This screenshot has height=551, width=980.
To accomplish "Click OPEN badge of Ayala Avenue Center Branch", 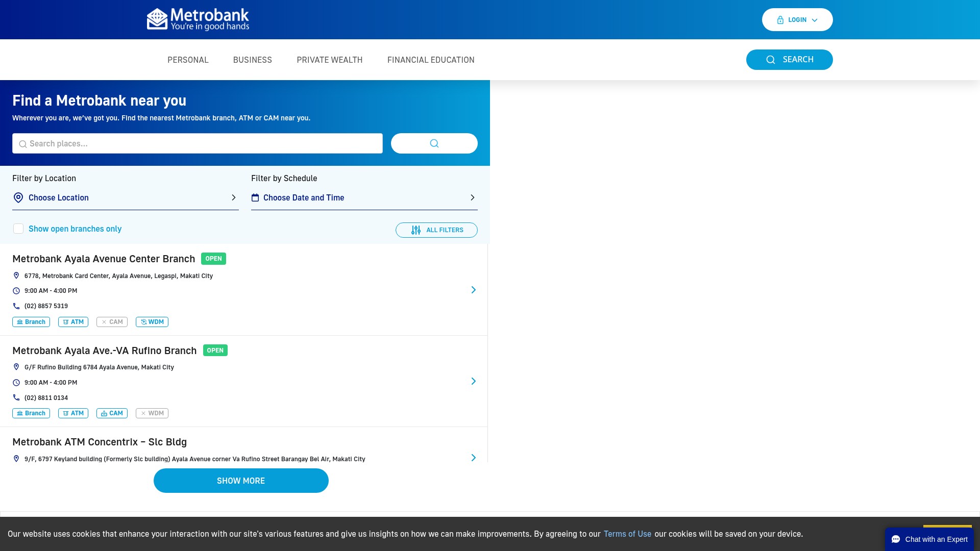I will pyautogui.click(x=213, y=259).
